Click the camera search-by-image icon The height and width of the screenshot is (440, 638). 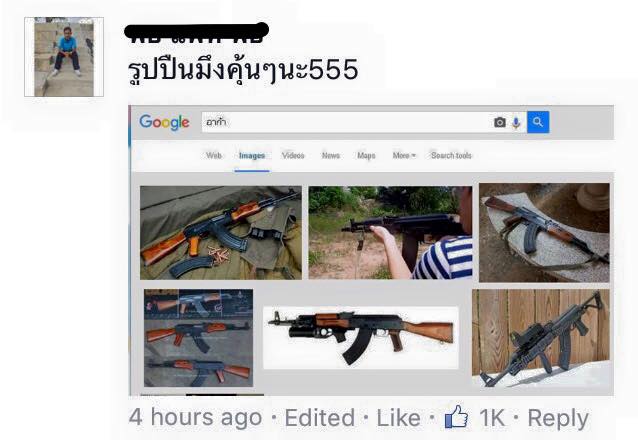click(500, 122)
